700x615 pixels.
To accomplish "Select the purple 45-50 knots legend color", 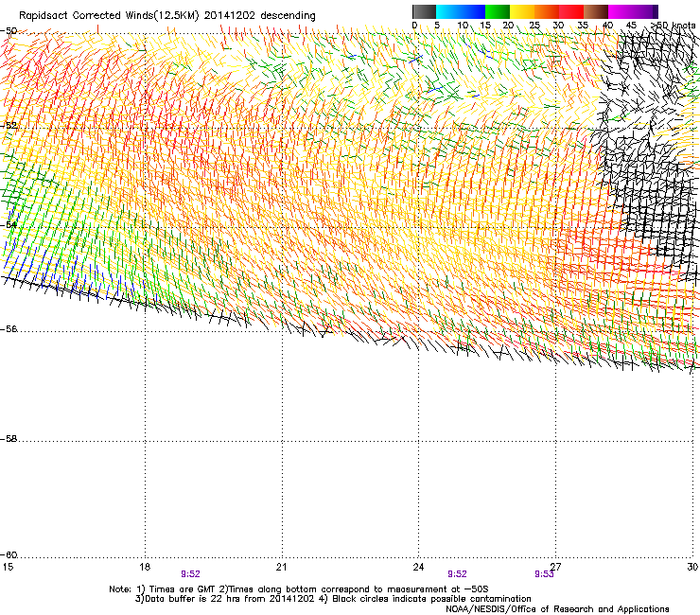I will point(645,11).
